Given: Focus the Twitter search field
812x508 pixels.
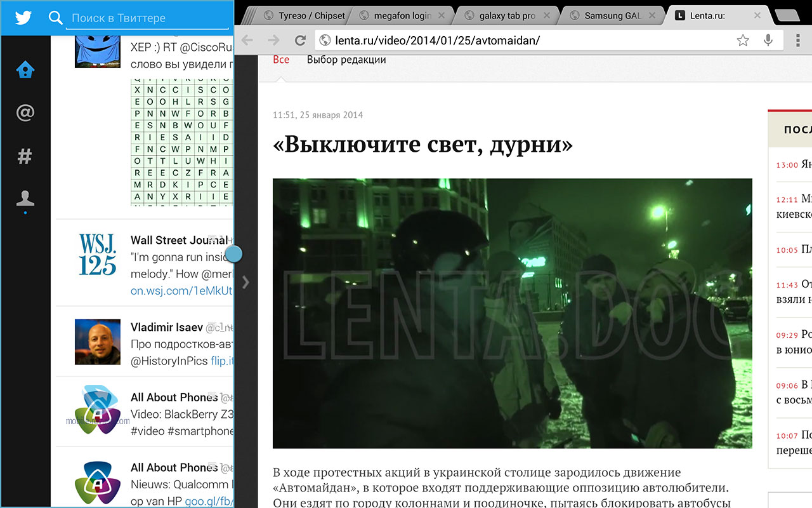Looking at the screenshot, I should 147,18.
